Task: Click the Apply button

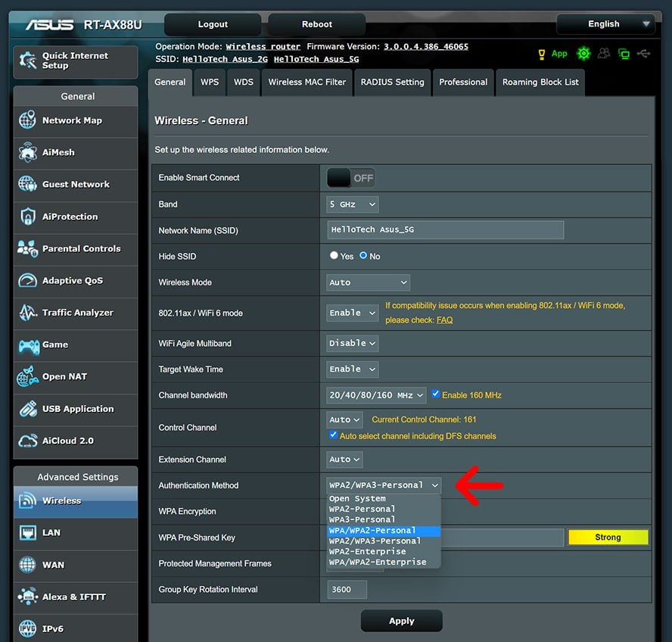Action: [x=402, y=621]
